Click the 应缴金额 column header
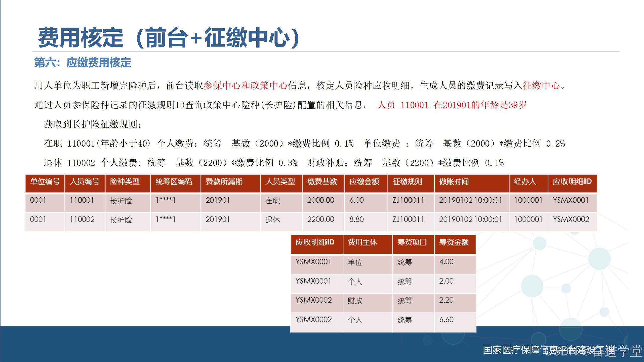The height and width of the screenshot is (362, 644). (364, 182)
